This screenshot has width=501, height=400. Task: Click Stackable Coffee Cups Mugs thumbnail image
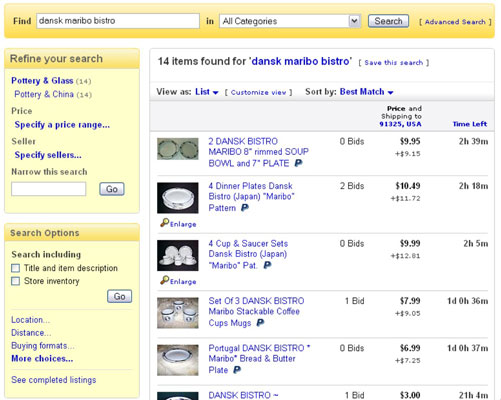coord(178,313)
